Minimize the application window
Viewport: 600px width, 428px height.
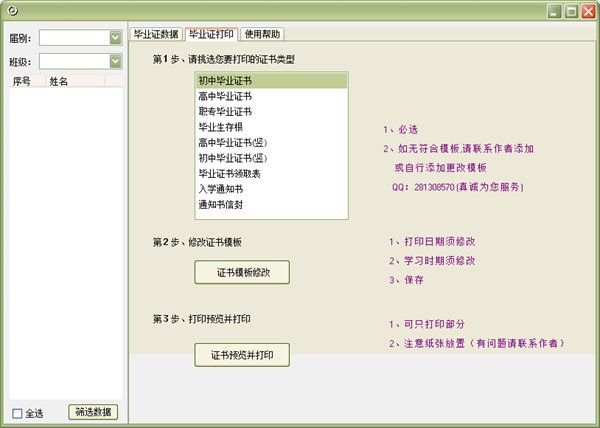point(554,11)
